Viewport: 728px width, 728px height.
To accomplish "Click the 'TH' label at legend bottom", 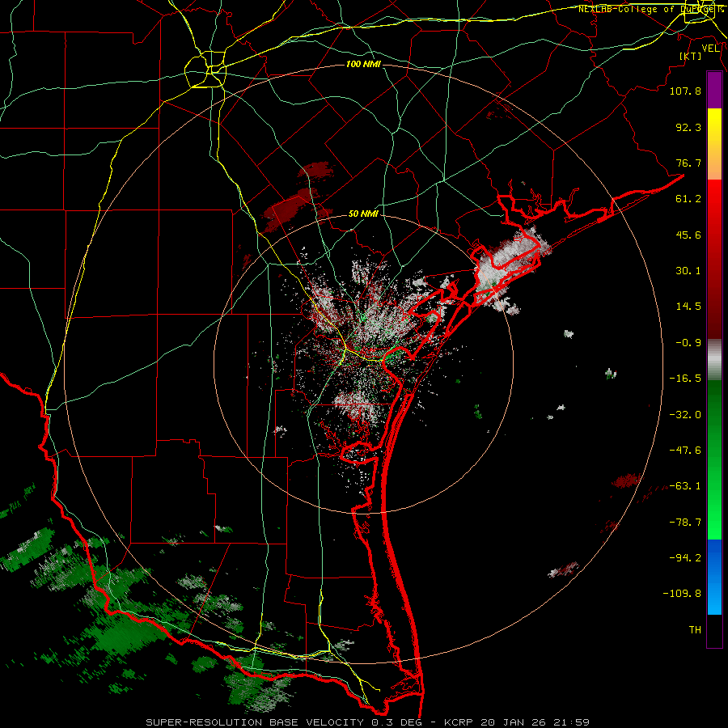I will [x=695, y=630].
